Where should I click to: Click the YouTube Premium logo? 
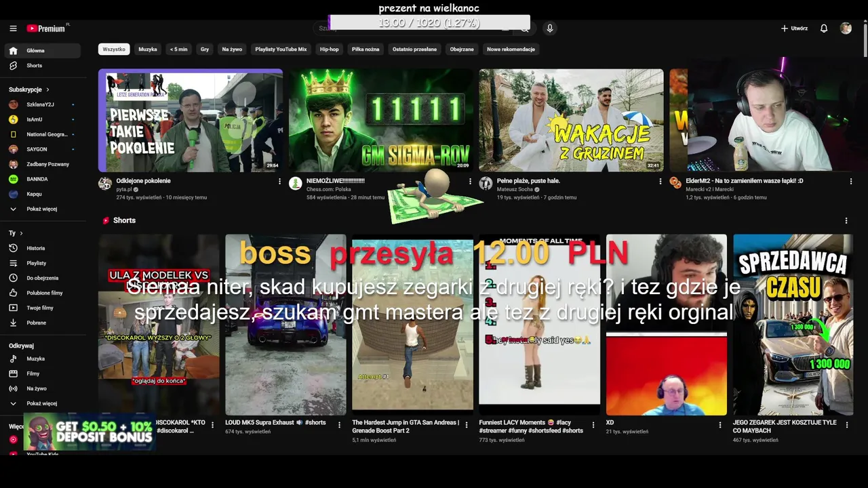47,28
